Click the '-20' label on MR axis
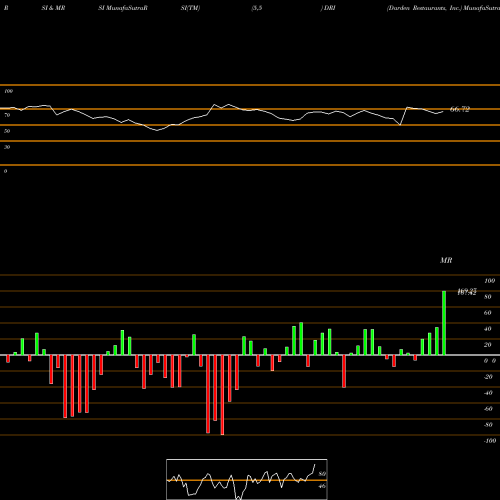Viewport: 500px width, 500px height. [488, 377]
